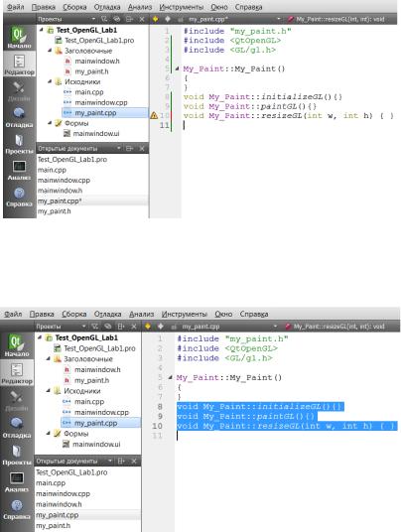
Task: Open the Начало mode in upper screenshot
Action: (19, 38)
